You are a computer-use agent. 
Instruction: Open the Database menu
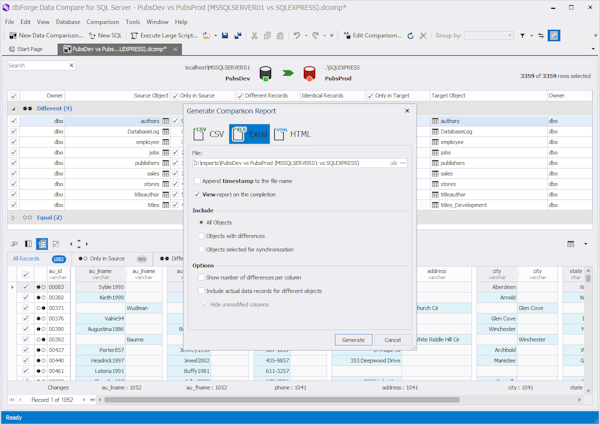point(68,22)
